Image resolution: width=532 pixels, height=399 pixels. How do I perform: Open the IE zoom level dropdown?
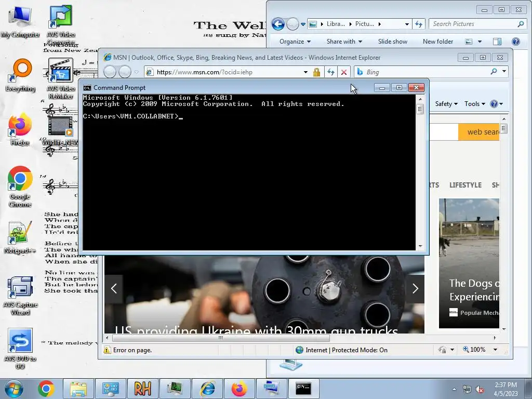click(x=495, y=350)
